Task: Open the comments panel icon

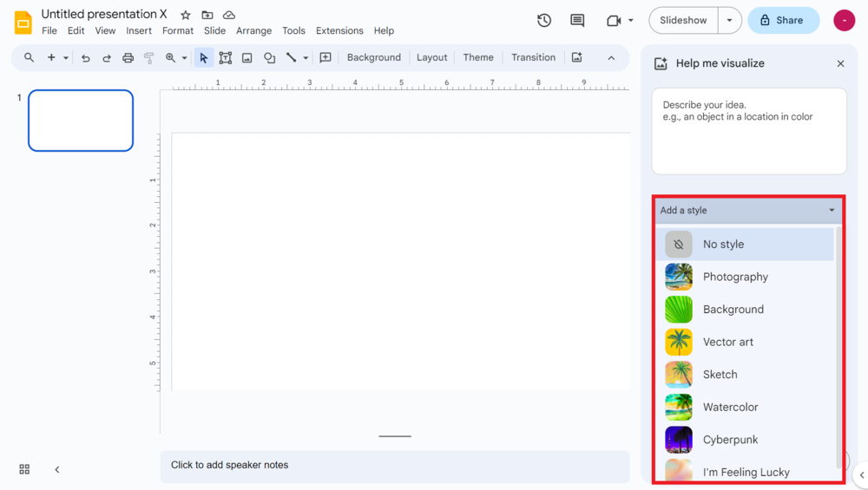Action: coord(577,20)
